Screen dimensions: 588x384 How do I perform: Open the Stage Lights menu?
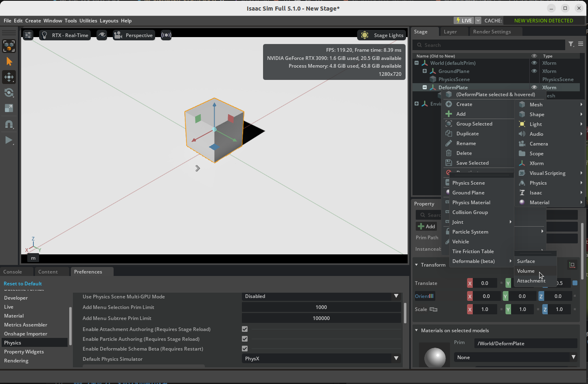click(381, 35)
